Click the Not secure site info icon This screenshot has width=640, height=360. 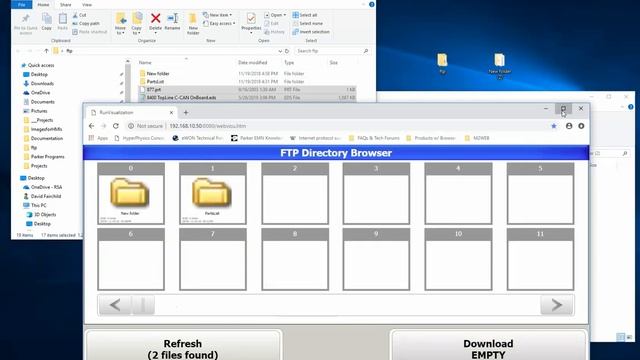tap(131, 126)
